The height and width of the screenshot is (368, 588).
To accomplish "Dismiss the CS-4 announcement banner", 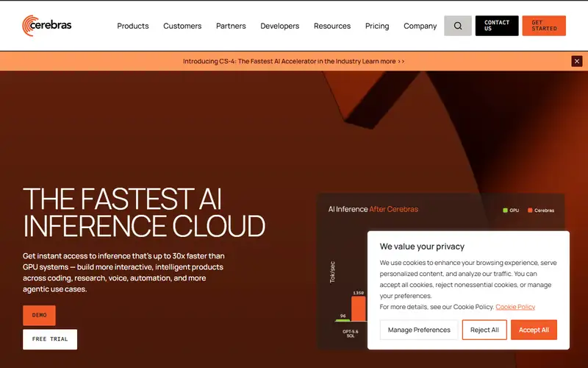I will coord(577,61).
